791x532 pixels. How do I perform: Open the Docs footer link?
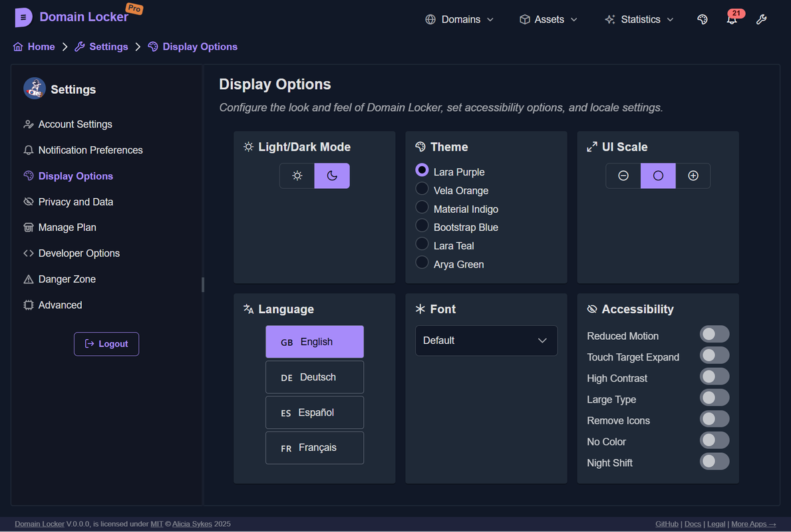point(693,524)
